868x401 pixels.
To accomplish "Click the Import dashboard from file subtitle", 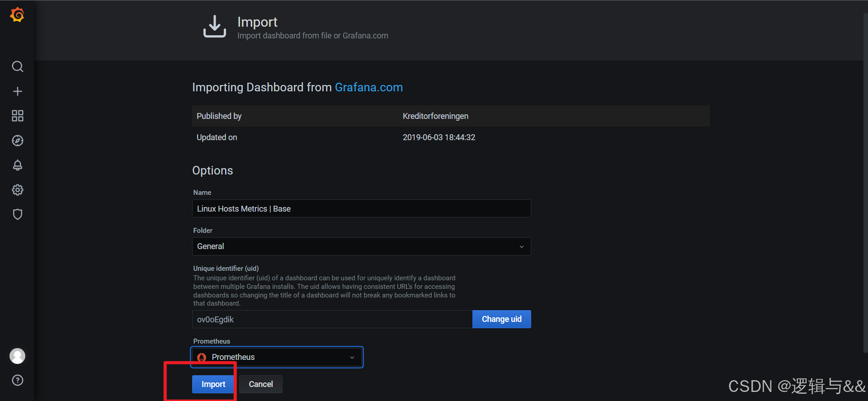I will tap(313, 36).
